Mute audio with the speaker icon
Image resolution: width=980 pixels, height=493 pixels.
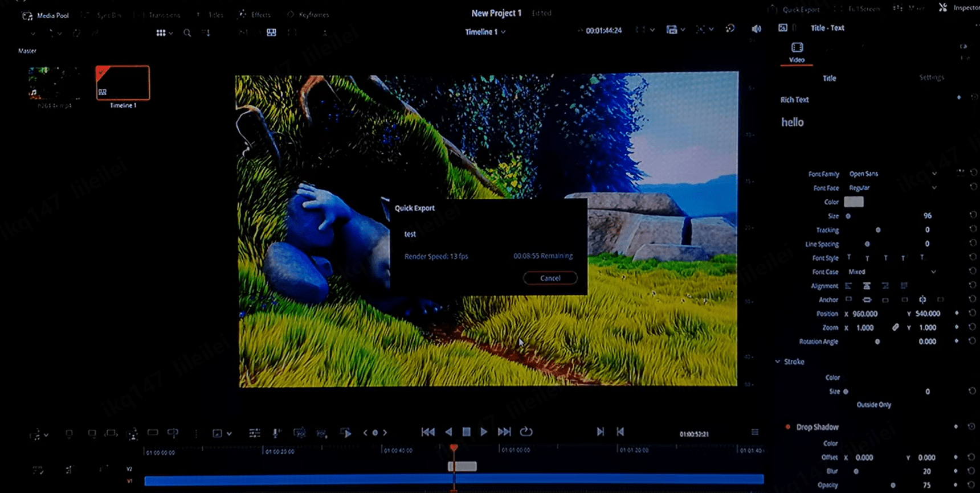click(756, 29)
